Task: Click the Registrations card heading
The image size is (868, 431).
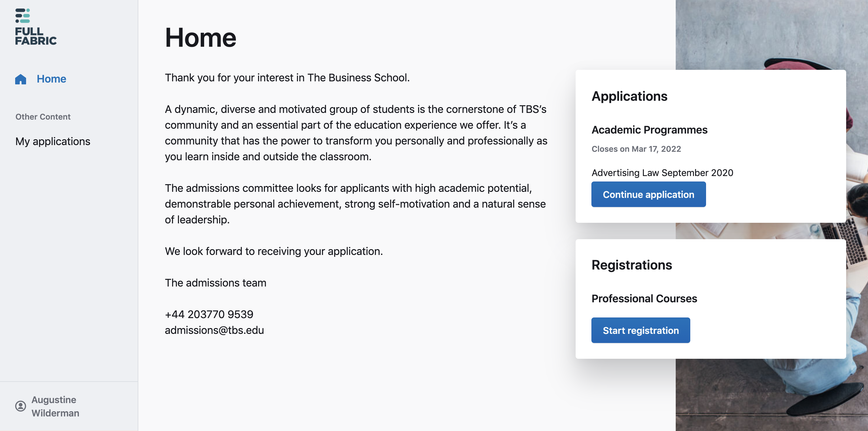Action: (x=631, y=265)
